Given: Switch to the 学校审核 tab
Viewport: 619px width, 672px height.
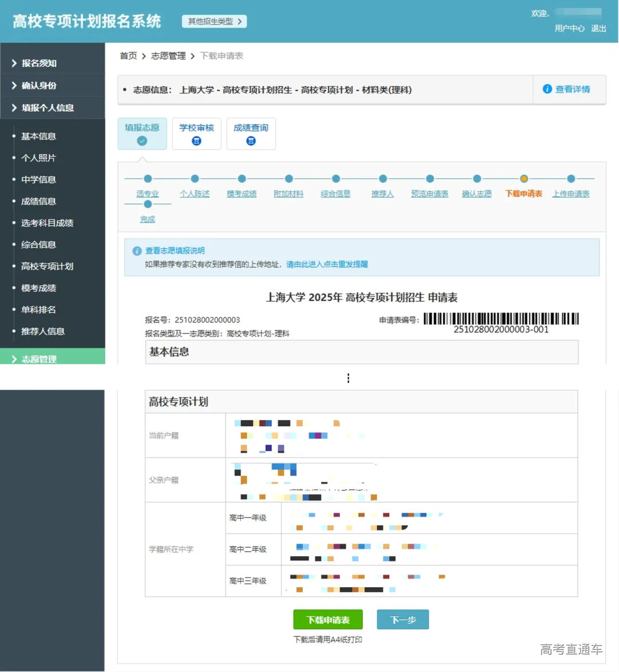Looking at the screenshot, I should pyautogui.click(x=197, y=133).
